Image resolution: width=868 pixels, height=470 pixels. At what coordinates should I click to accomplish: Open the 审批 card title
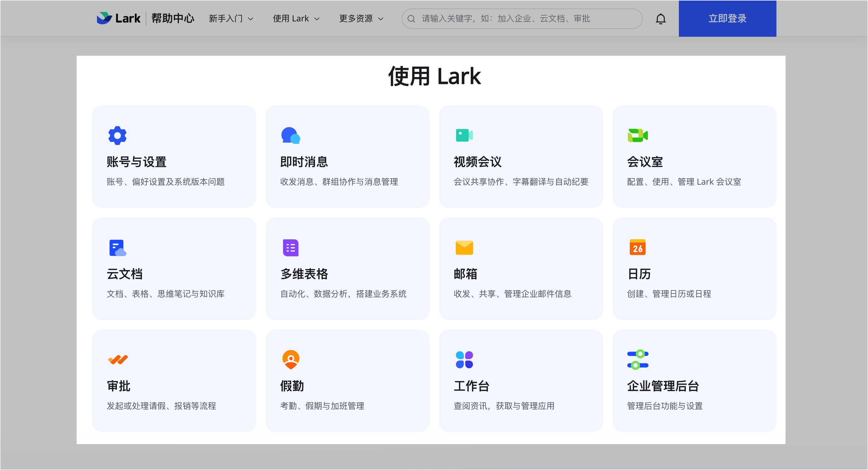[x=118, y=386]
